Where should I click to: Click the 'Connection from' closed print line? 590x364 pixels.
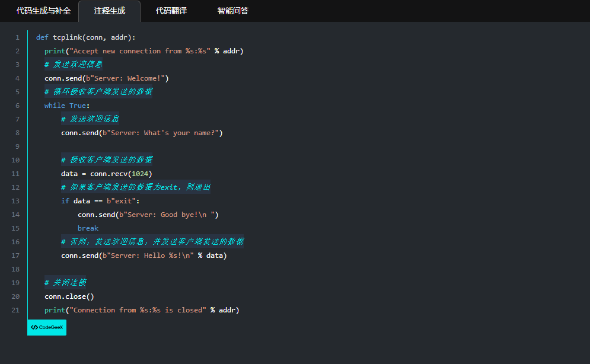[x=141, y=310]
